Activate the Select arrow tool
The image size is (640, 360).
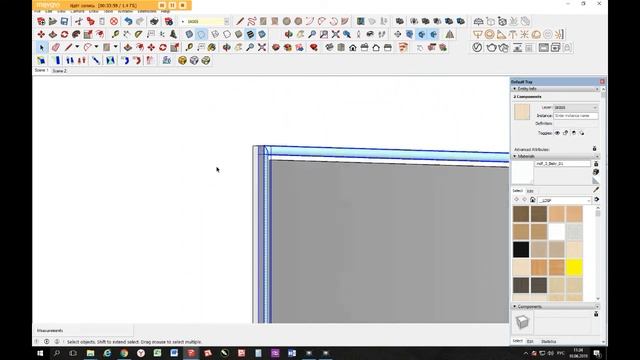(41, 48)
